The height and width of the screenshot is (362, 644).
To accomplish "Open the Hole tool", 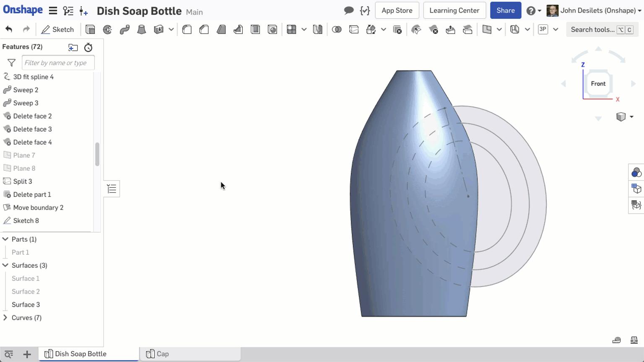I will (x=273, y=29).
